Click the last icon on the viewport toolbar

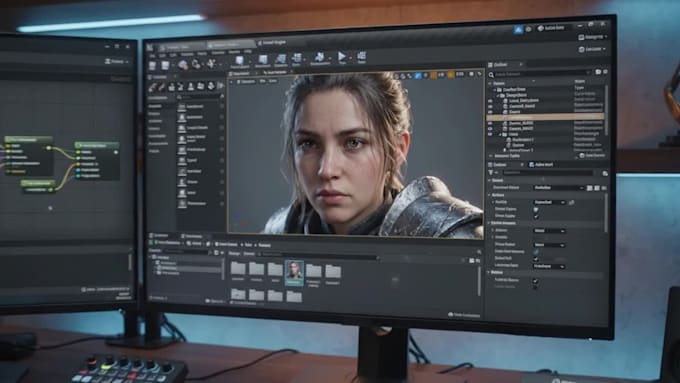480,74
